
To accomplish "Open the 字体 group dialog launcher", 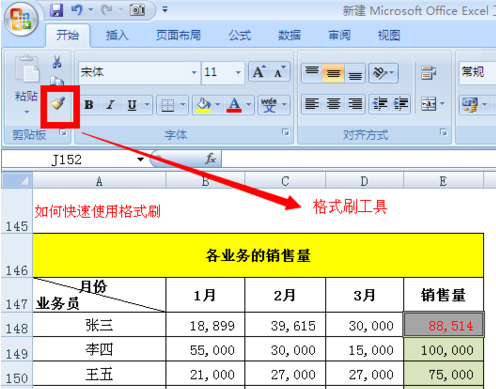I will [286, 132].
